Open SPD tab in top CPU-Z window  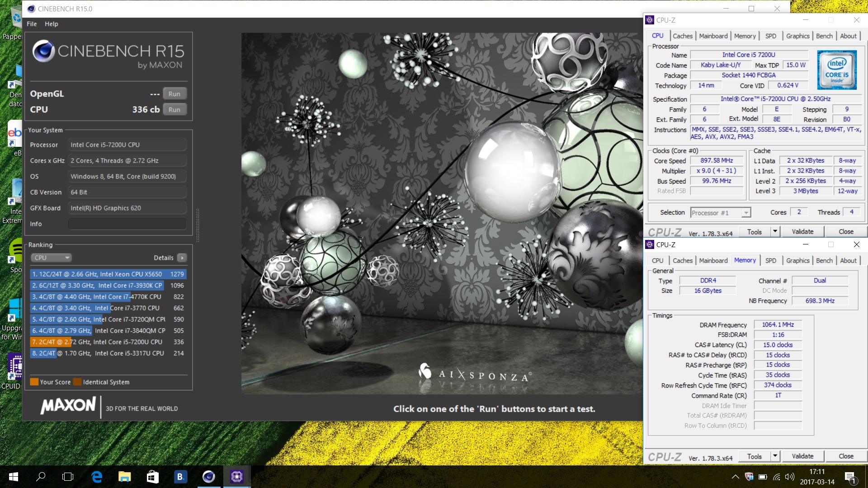[x=771, y=36]
